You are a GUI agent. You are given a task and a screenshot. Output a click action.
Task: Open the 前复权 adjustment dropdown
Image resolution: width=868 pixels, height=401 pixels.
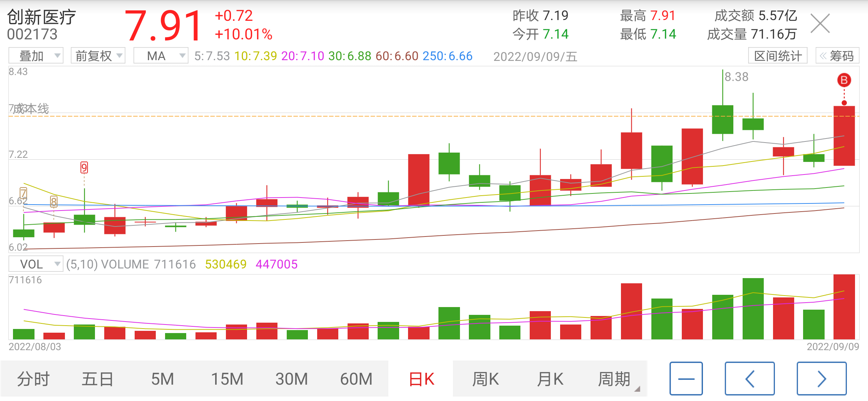coord(98,56)
